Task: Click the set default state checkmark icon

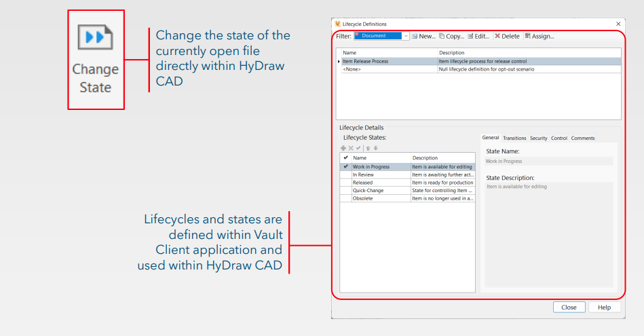Action: (358, 148)
